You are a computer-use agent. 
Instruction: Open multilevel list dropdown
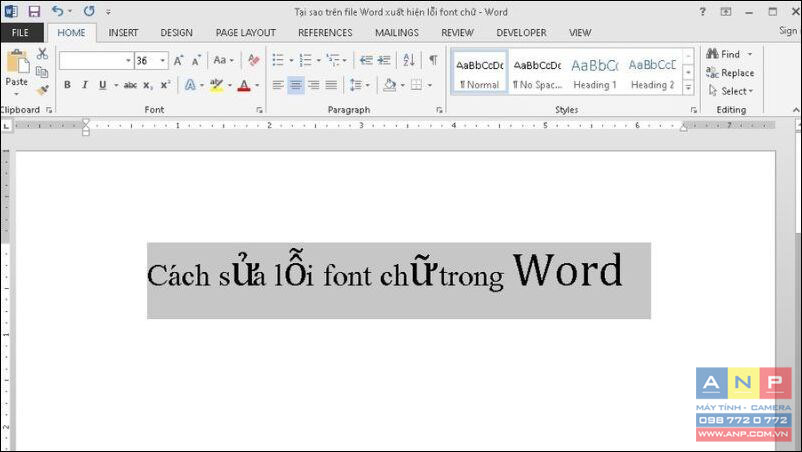coord(344,60)
